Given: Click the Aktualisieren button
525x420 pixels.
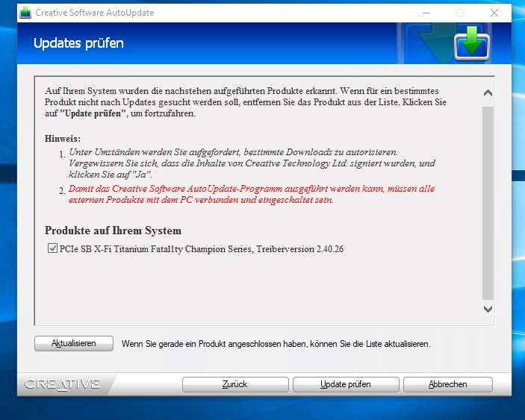Looking at the screenshot, I should coord(74,343).
